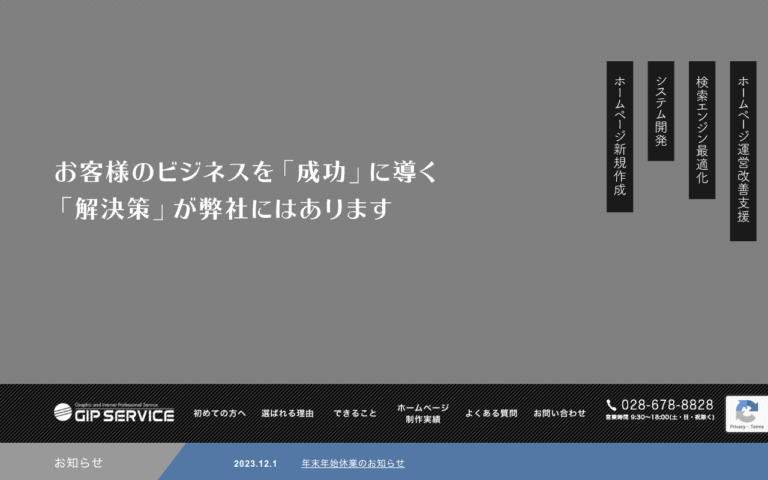Click the お知らせ section label
This screenshot has height=480, width=768.
pyautogui.click(x=79, y=463)
